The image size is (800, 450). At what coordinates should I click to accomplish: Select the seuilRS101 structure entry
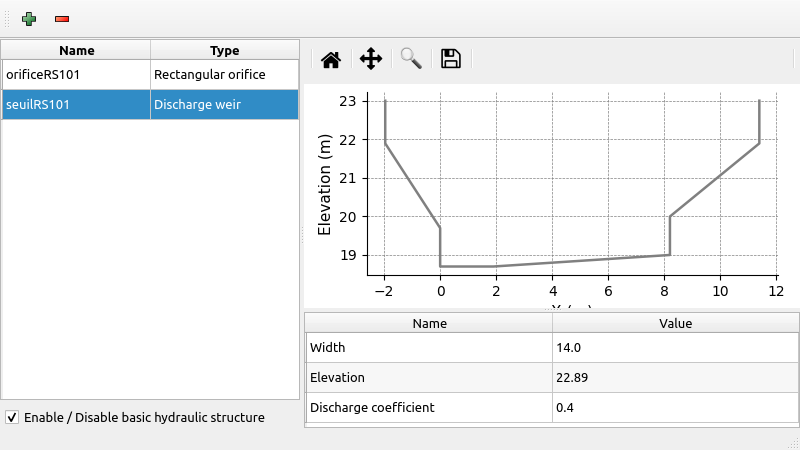click(76, 105)
